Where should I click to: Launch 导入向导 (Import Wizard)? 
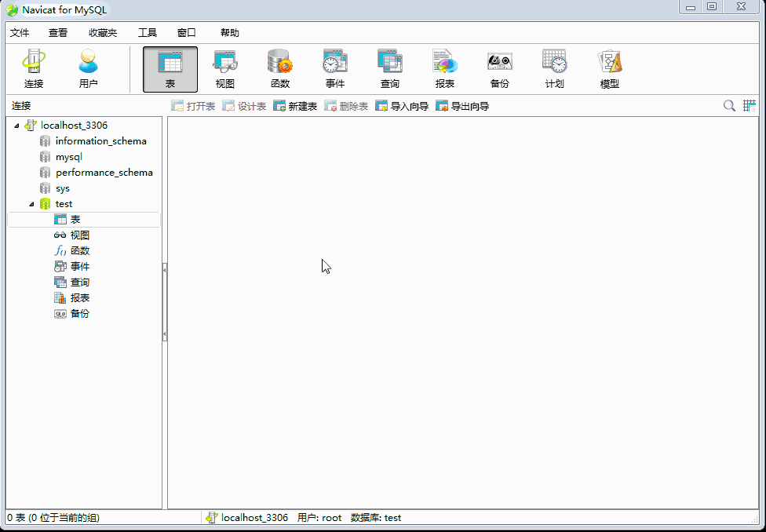point(402,106)
